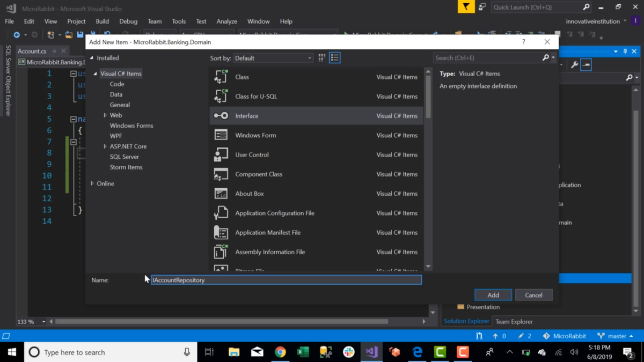Open the Sort by Default dropdown
The width and height of the screenshot is (644, 362).
(273, 58)
